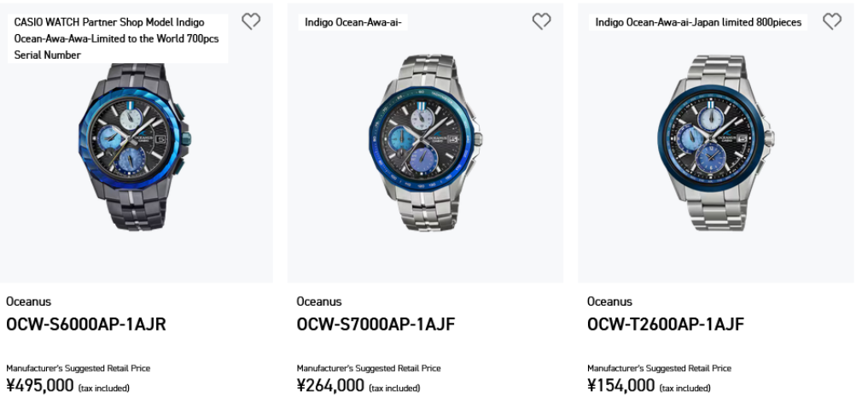View the silver OCW-S7000AP-1AJF watch photo
868x403 pixels.
425,141
